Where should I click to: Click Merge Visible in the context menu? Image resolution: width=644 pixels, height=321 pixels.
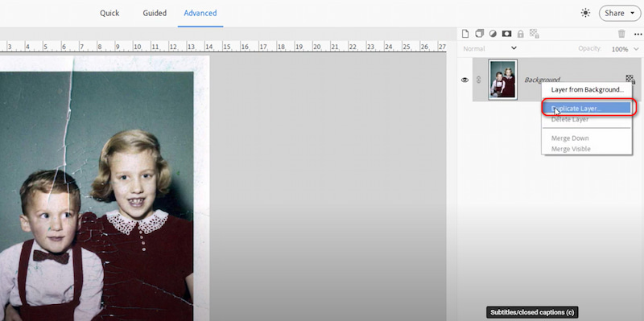click(571, 149)
